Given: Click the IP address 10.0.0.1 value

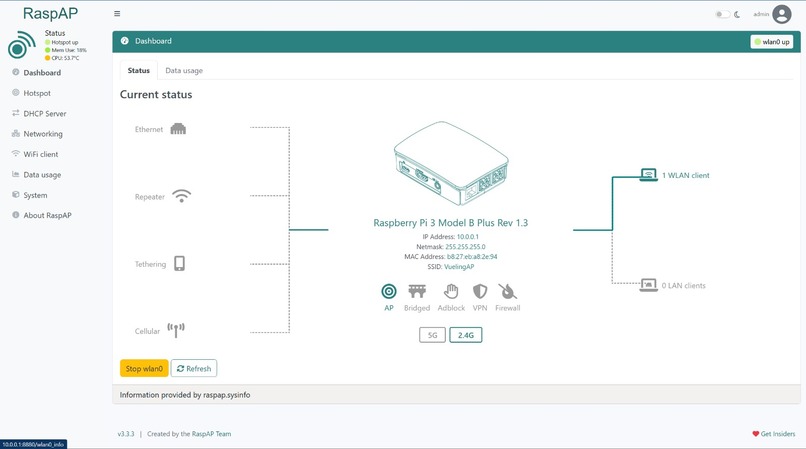Looking at the screenshot, I should click(467, 237).
